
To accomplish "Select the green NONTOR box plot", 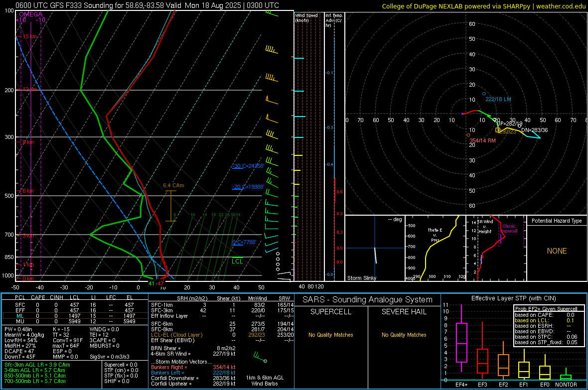I will pos(566,375).
